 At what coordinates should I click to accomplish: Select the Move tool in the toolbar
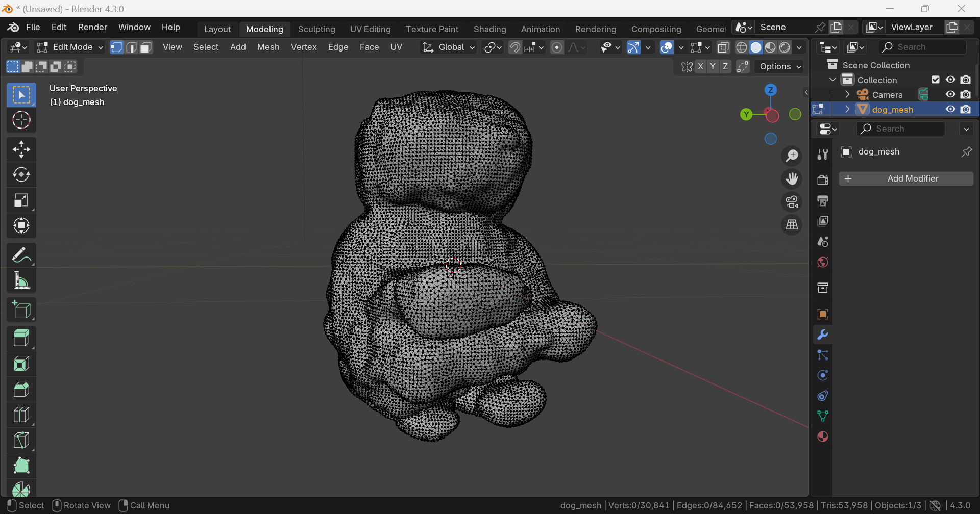tap(21, 149)
